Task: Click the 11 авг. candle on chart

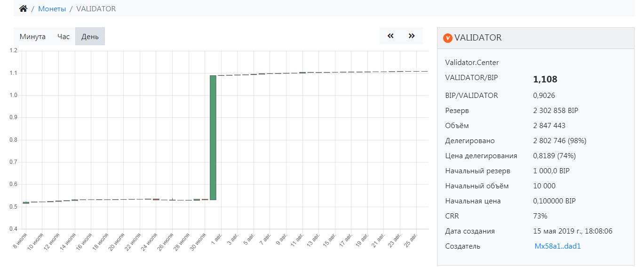Action: pyautogui.click(x=302, y=73)
